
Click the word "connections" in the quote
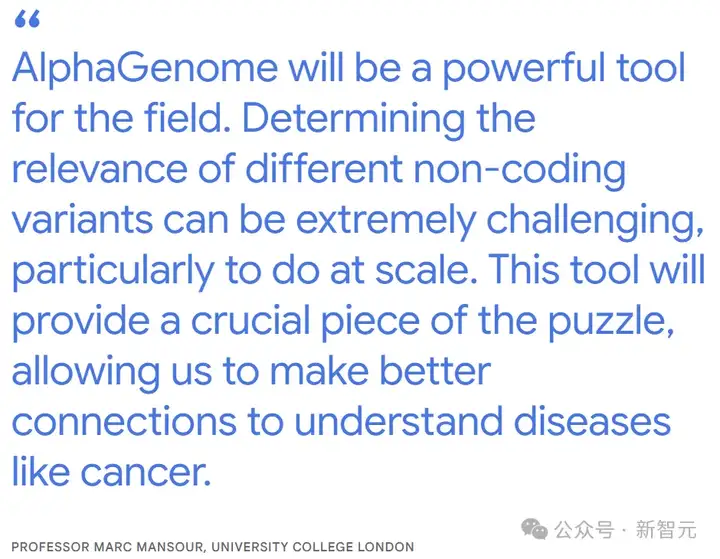[135, 423]
